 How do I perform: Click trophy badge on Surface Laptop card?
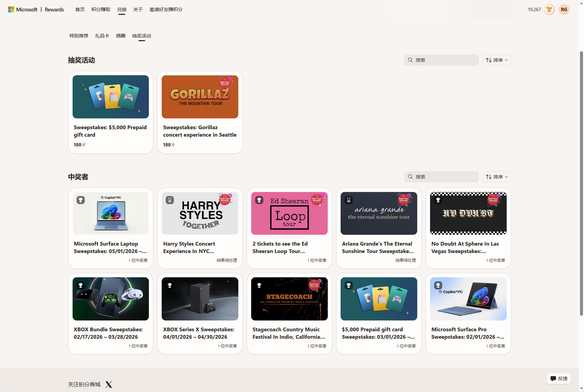pos(81,200)
